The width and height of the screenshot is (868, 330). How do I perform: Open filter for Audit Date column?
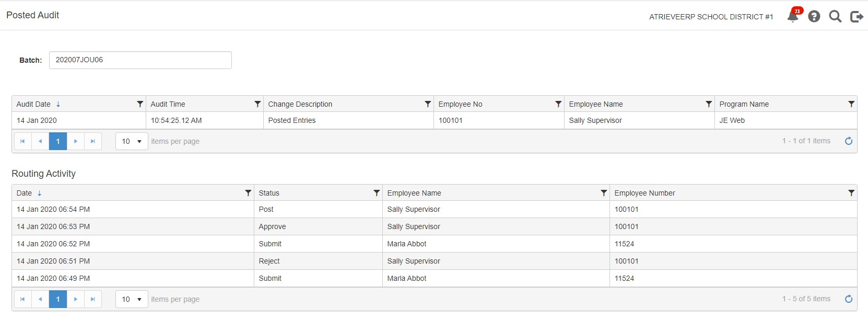click(x=140, y=104)
